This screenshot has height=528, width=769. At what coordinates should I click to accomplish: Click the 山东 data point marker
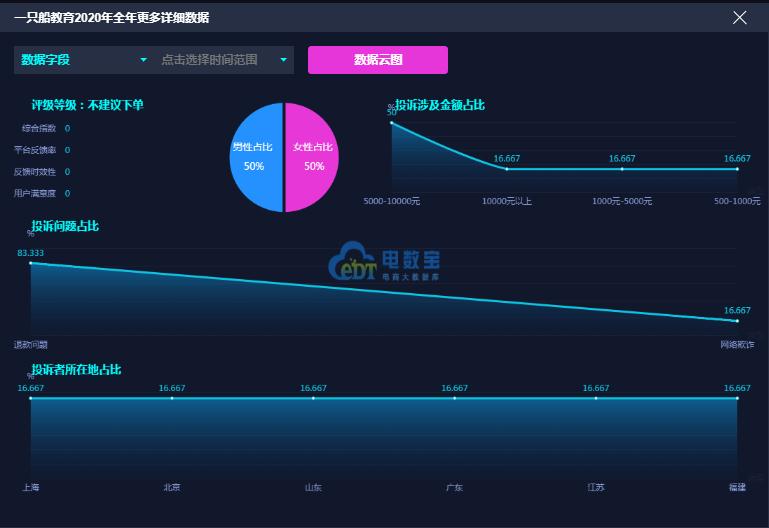313,398
